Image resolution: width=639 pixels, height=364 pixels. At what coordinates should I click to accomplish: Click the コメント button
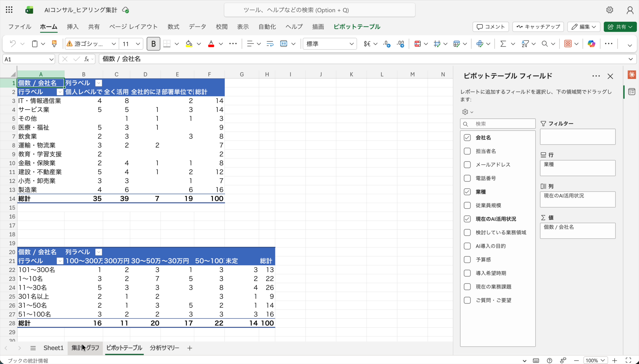point(490,27)
